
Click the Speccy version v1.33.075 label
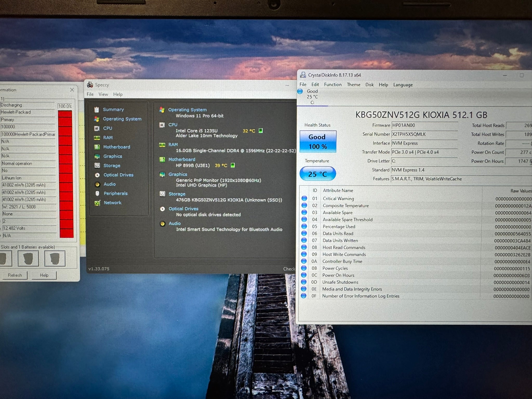[x=99, y=269]
